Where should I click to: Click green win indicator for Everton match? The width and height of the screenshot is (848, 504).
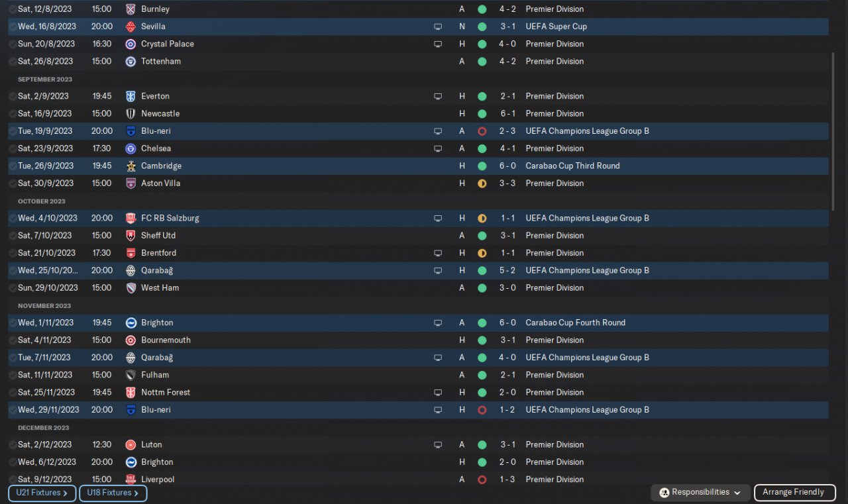coord(482,97)
